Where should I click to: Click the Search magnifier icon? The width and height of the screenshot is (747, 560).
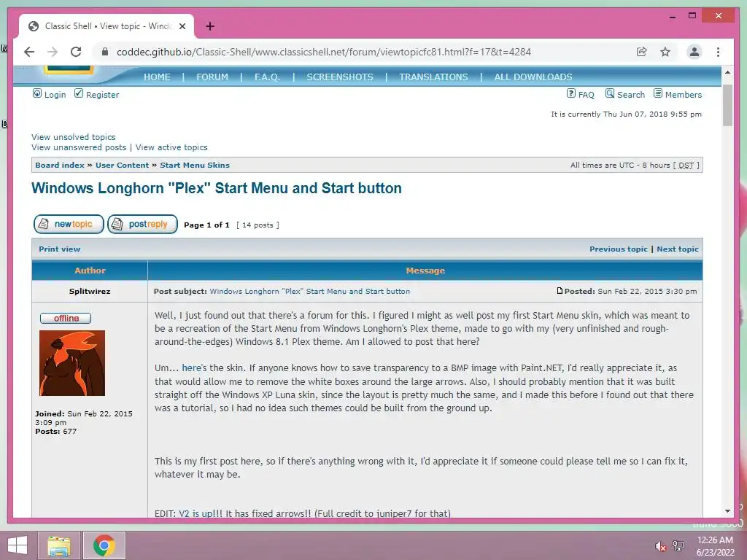610,93
